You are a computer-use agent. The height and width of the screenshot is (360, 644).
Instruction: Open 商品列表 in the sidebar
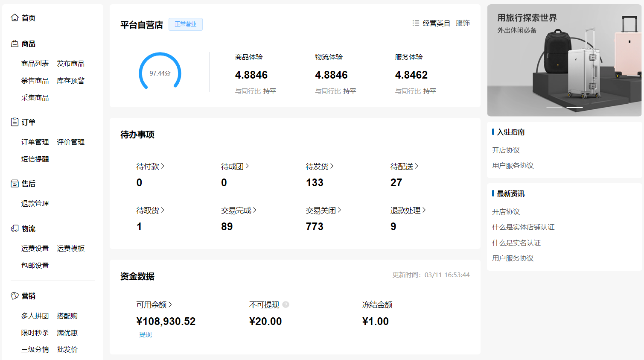[35, 64]
